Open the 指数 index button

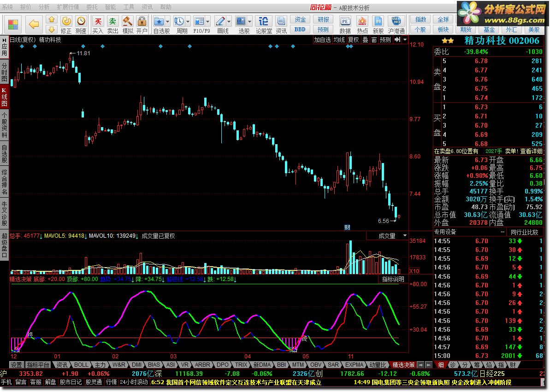click(420, 20)
